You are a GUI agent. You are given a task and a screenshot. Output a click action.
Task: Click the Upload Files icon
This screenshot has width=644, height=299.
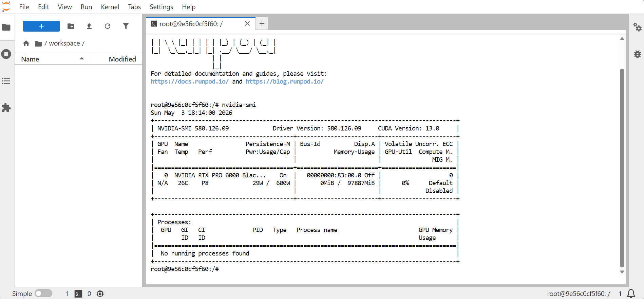(89, 26)
